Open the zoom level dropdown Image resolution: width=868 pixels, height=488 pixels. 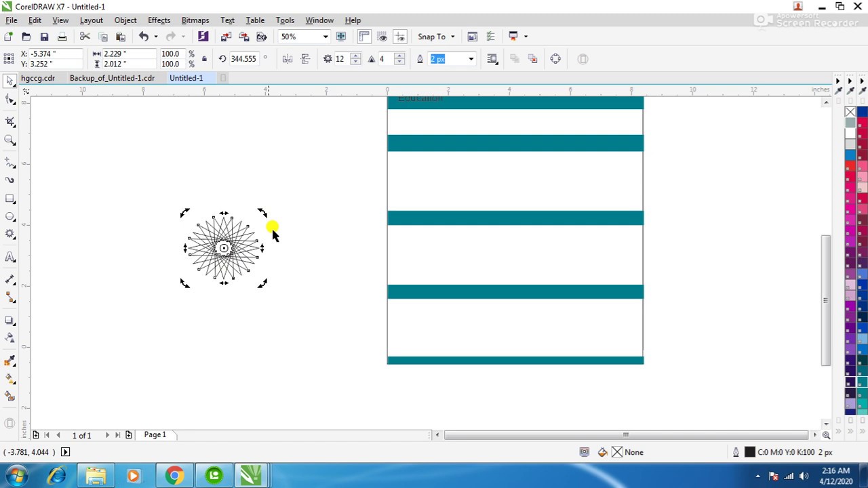(x=325, y=37)
